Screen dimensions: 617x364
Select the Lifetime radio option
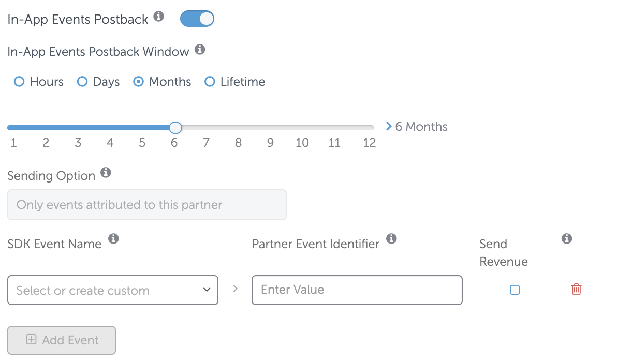pyautogui.click(x=210, y=82)
